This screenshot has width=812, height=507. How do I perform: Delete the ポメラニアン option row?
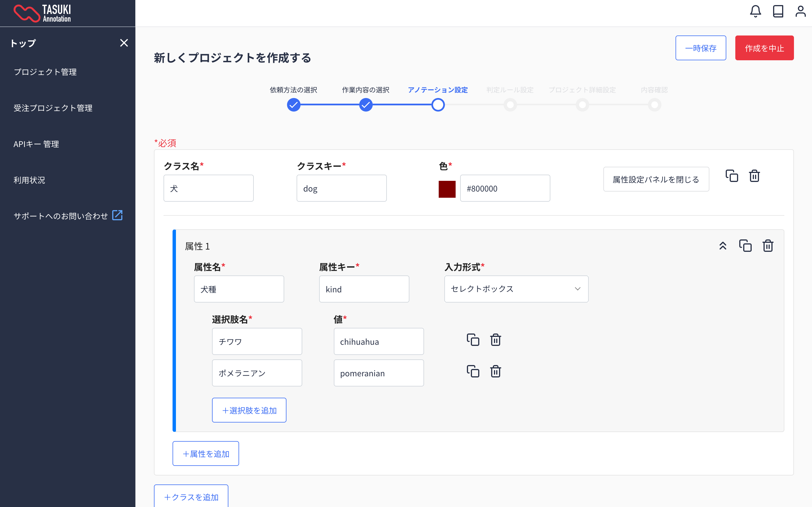click(495, 371)
